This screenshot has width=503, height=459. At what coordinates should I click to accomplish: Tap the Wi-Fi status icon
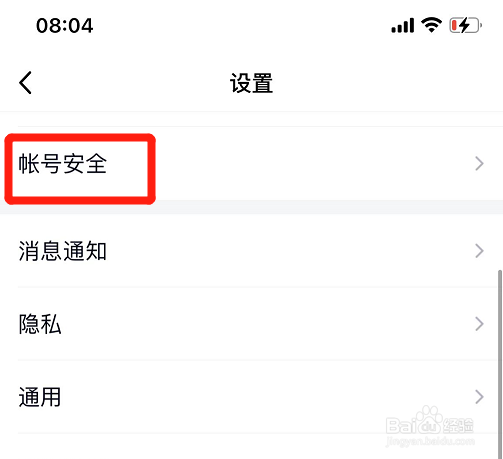[431, 25]
